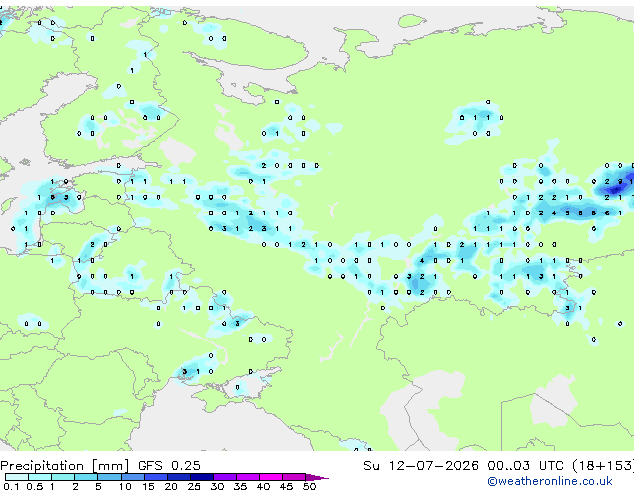Screen dimensions: 634x490
Task: Click the 2–5 mm legend swatch
Action: 86,477
